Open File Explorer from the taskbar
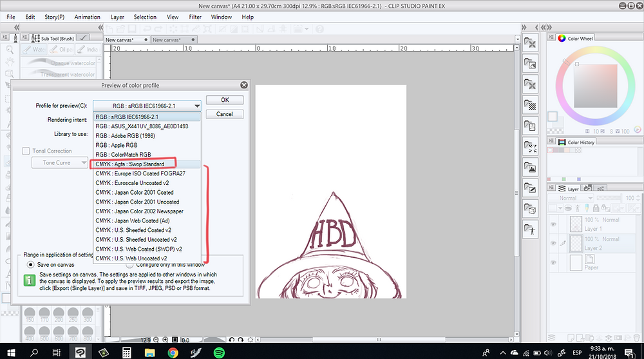The width and height of the screenshot is (644, 359). (x=149, y=353)
